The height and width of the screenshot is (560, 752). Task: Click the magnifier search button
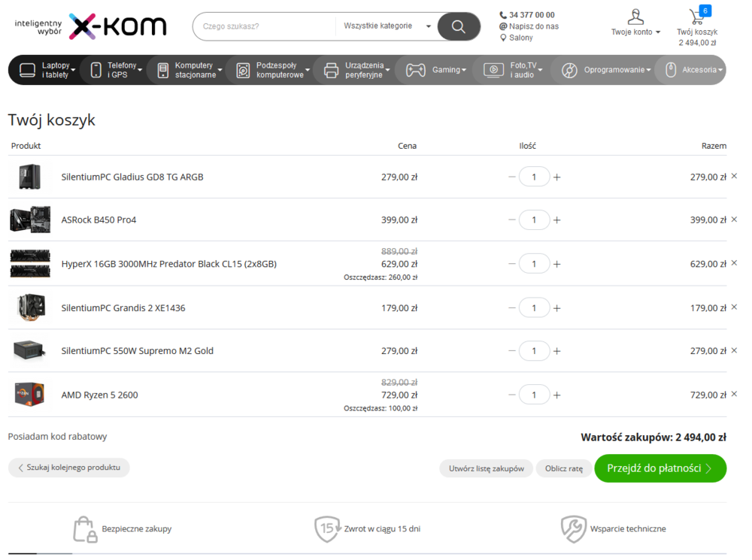coord(459,26)
